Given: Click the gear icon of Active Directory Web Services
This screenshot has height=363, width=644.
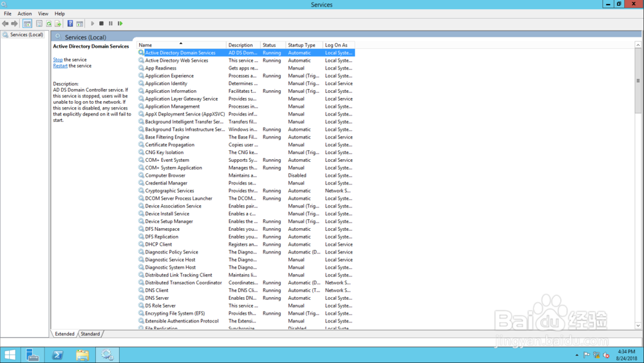Looking at the screenshot, I should [x=141, y=61].
